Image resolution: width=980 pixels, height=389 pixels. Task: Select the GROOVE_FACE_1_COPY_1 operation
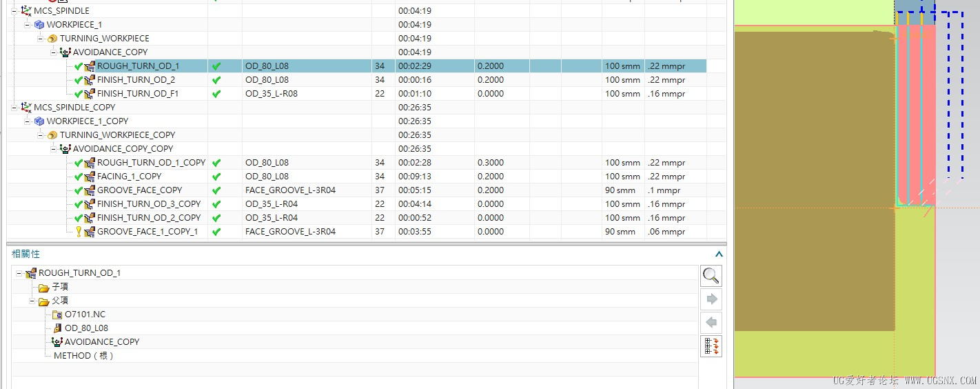pos(147,231)
